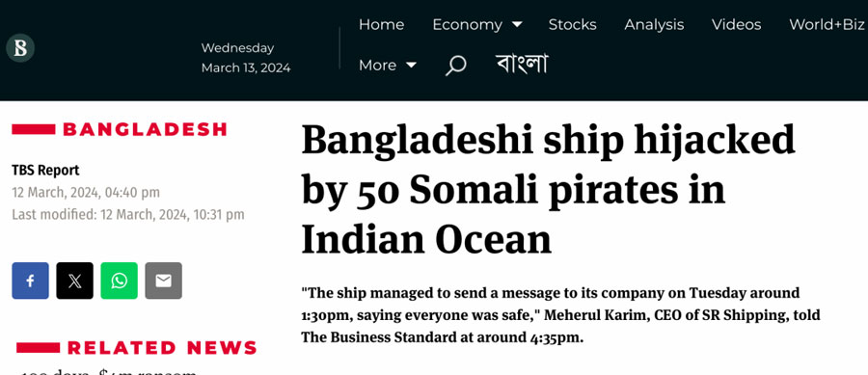This screenshot has height=375, width=868.
Task: Share article by email icon
Action: [x=163, y=281]
